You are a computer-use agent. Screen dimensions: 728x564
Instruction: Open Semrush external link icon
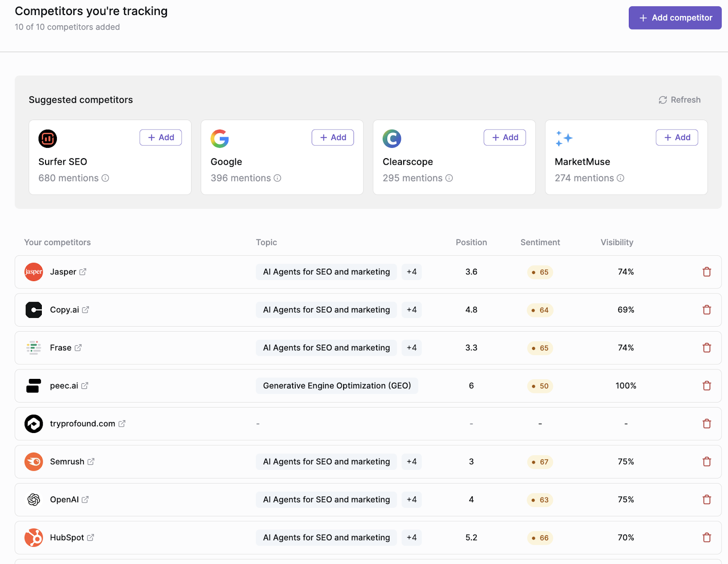(x=91, y=462)
